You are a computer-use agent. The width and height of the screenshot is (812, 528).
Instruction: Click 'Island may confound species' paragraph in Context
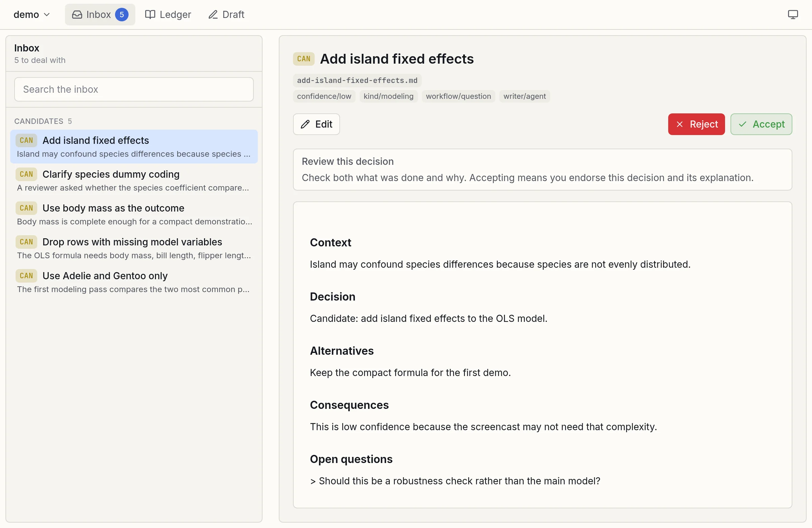(500, 264)
